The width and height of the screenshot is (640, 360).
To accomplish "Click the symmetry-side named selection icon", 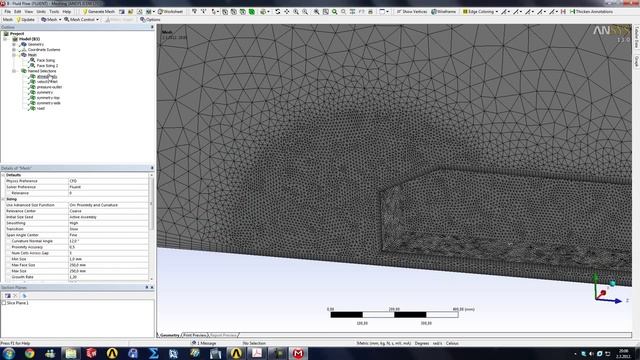I will point(32,103).
